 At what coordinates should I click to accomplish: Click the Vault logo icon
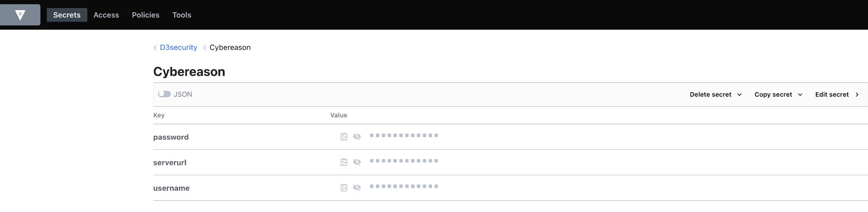(20, 15)
